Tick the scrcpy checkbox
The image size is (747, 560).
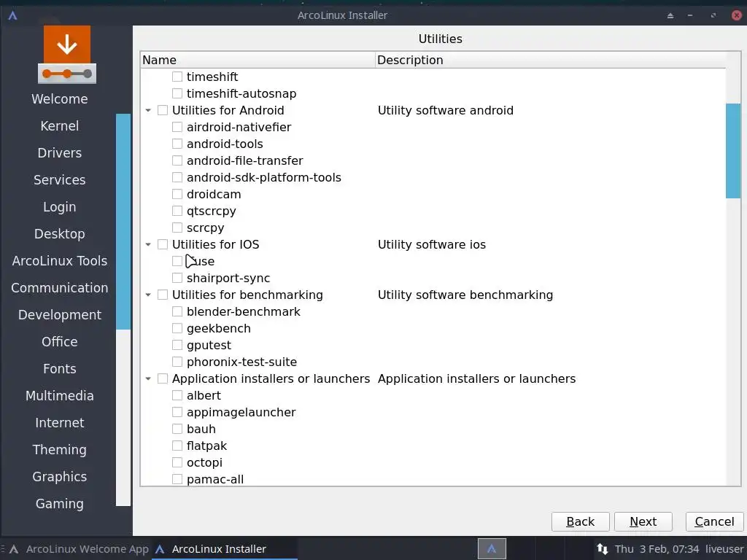(x=177, y=227)
